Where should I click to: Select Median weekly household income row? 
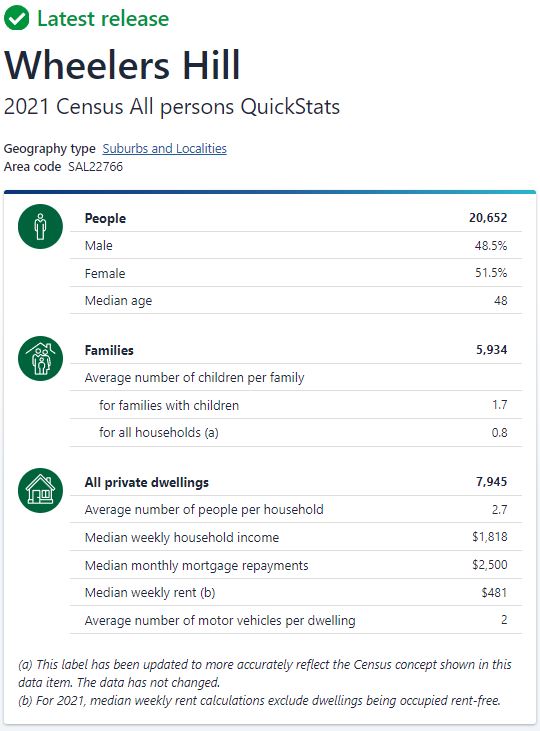296,537
